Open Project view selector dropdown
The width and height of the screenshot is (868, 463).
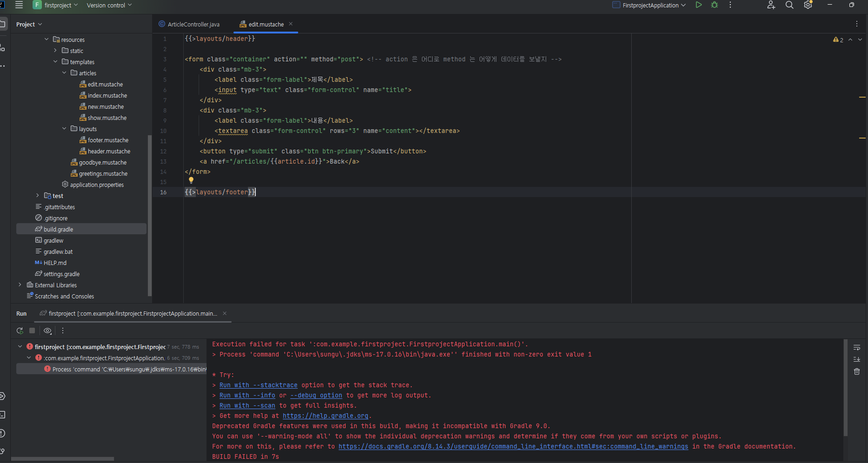29,24
